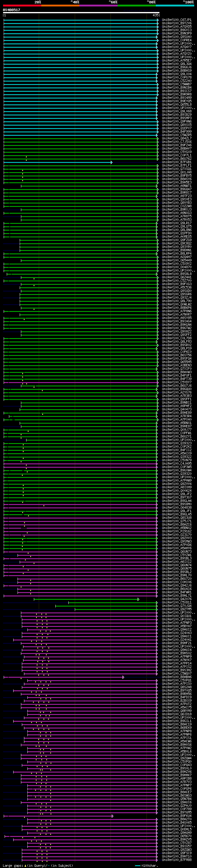Image resolution: width=197 pixels, height=868 pixels.
Task: Click the red 20% identity legend segment
Action: (x=22, y=6)
